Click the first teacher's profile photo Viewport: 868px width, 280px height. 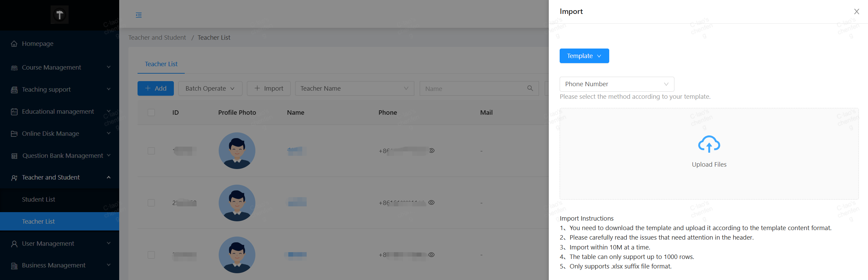(x=237, y=151)
